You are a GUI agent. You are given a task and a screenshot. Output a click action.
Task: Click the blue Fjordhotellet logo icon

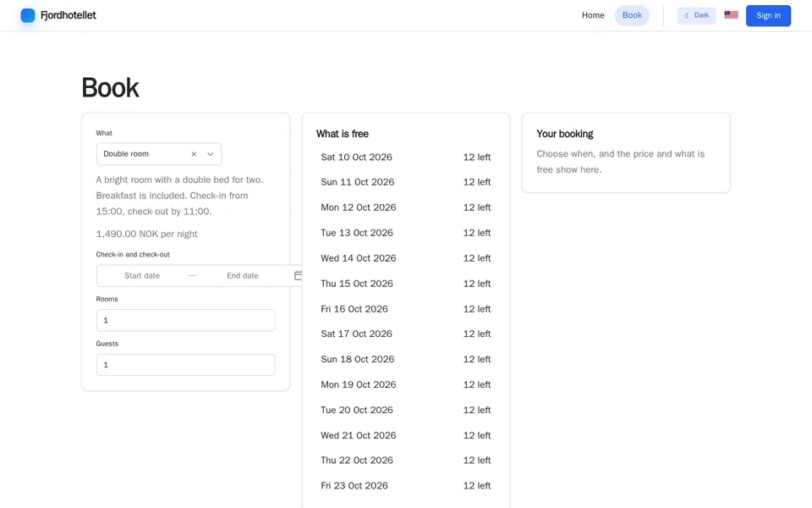[x=28, y=15]
